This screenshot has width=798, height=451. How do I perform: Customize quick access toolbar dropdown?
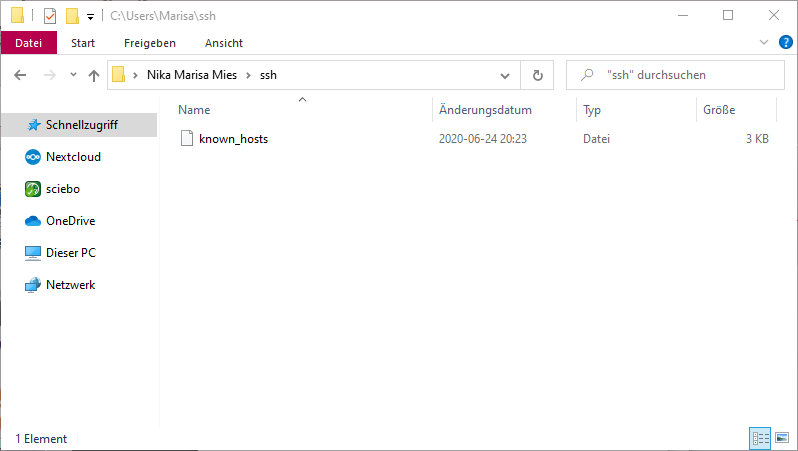coord(90,17)
